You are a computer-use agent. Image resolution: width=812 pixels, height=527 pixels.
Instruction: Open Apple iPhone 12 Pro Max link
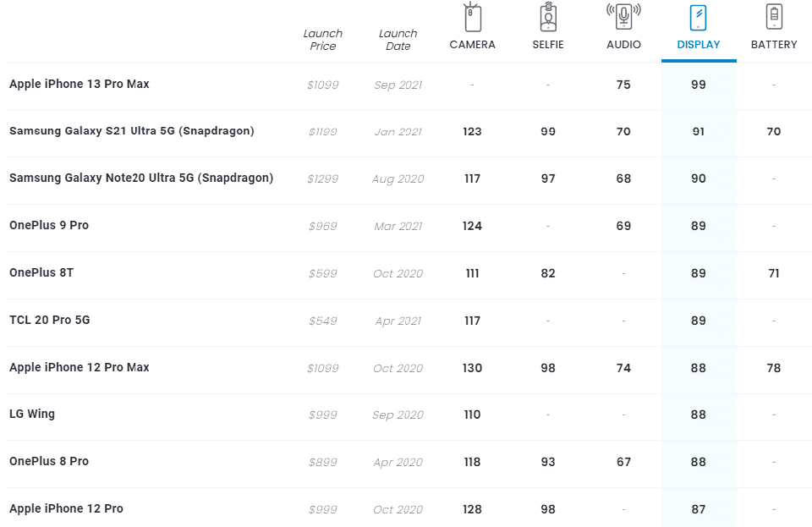[x=80, y=368]
